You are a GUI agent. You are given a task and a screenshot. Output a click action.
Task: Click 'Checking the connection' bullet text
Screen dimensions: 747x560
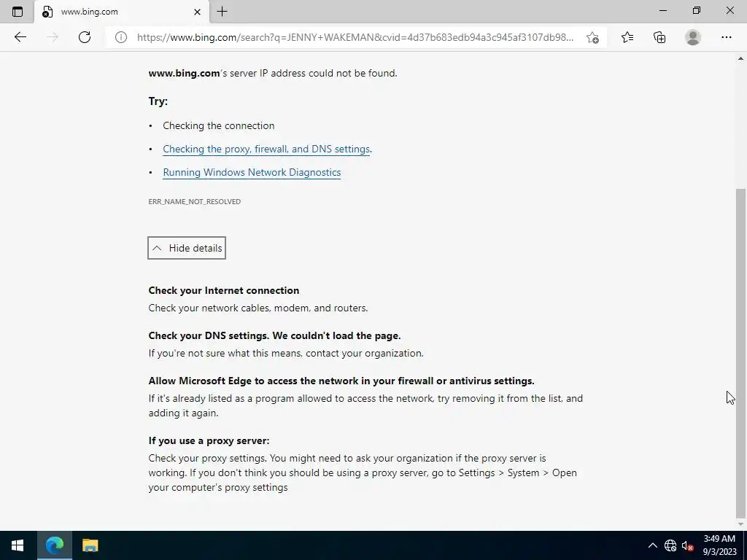pos(219,125)
